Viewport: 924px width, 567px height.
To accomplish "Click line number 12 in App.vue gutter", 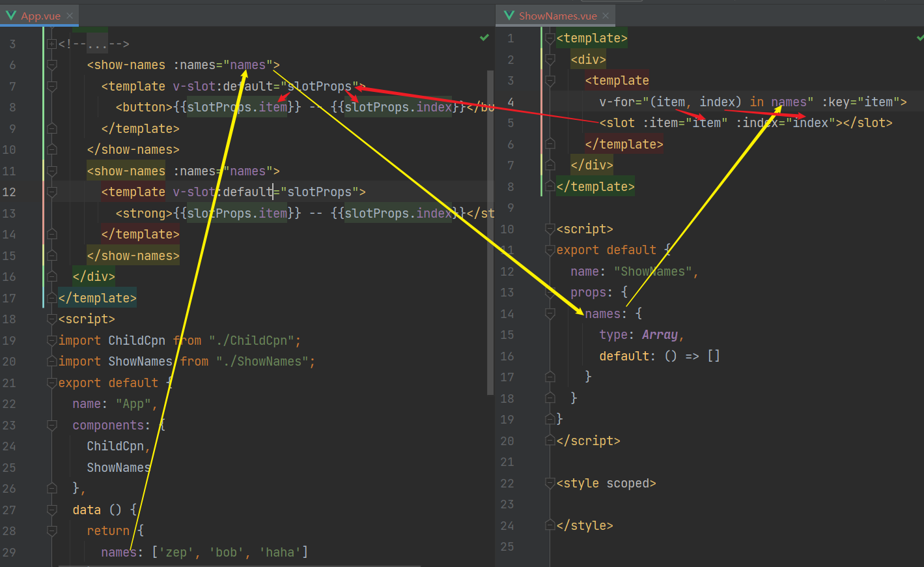I will point(9,192).
